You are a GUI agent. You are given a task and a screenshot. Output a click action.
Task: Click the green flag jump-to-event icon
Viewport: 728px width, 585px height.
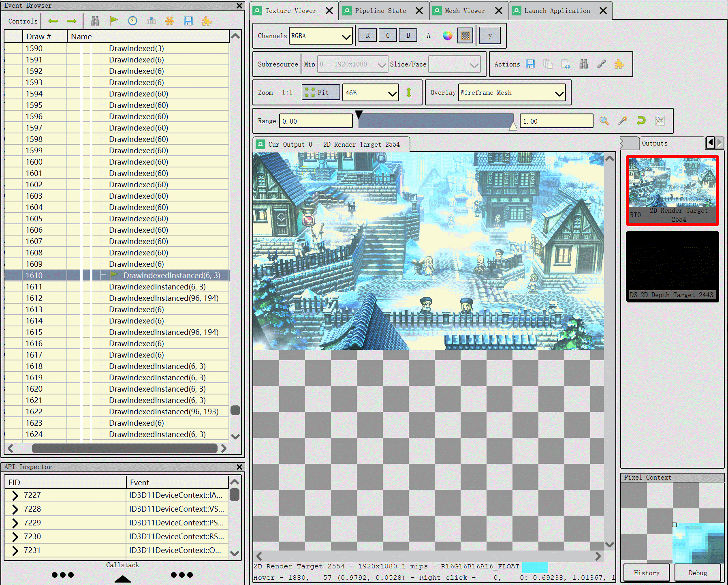pos(114,21)
